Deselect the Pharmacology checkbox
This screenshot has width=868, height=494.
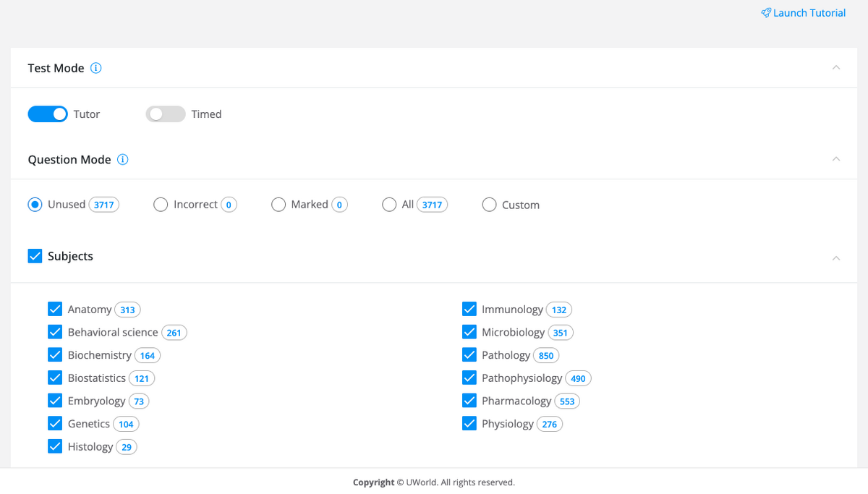[x=469, y=401]
